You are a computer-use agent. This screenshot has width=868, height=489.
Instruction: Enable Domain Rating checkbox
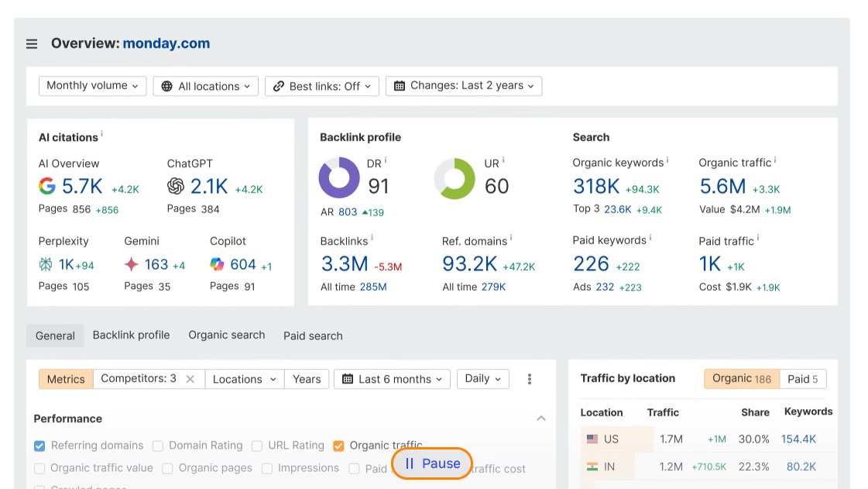click(158, 446)
